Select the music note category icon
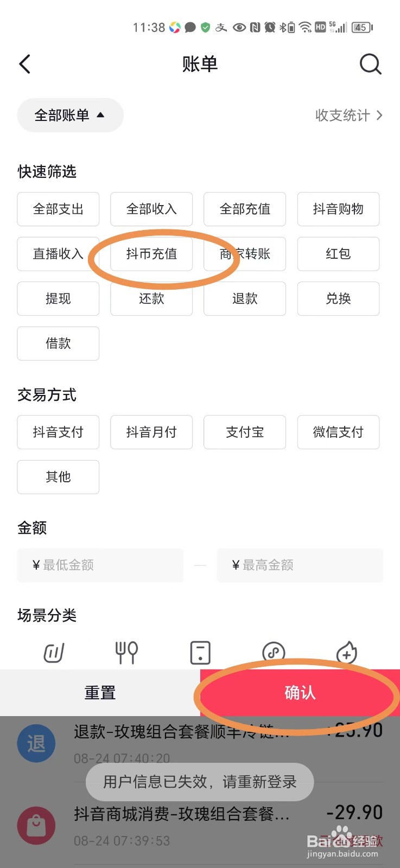 point(274,653)
